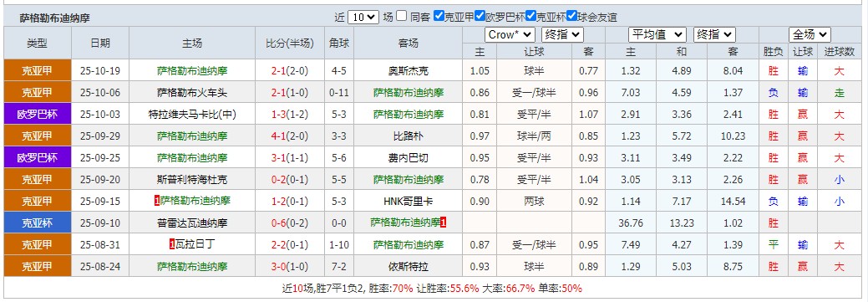Click handicap 受一/球半 in 25-10-06 row
The width and height of the screenshot is (868, 302).
[x=534, y=93]
